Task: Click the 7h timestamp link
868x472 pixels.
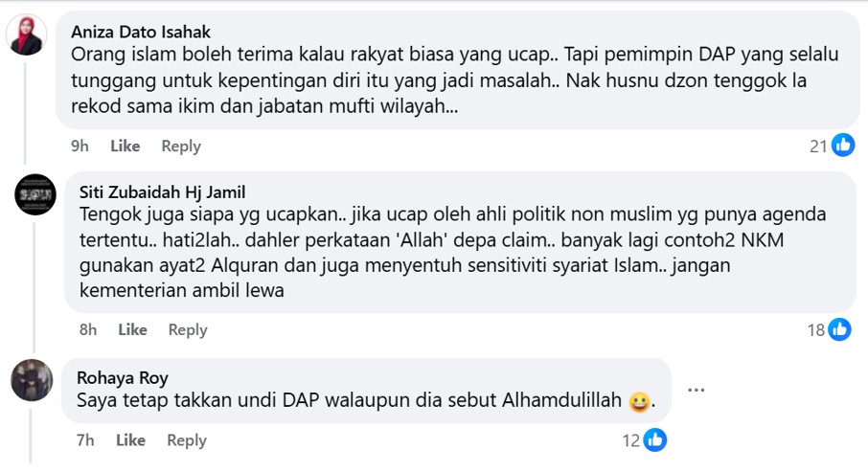Action: point(85,440)
